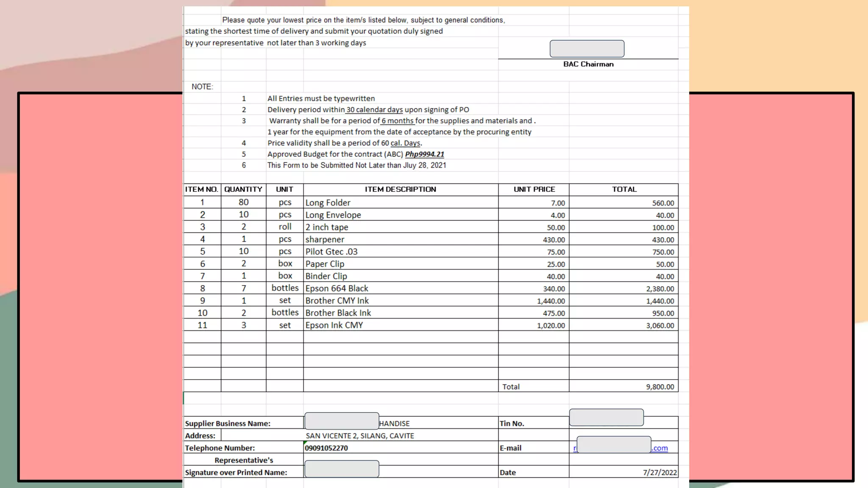Select the Long Folder description cell
The image size is (868, 488).
pyautogui.click(x=328, y=202)
